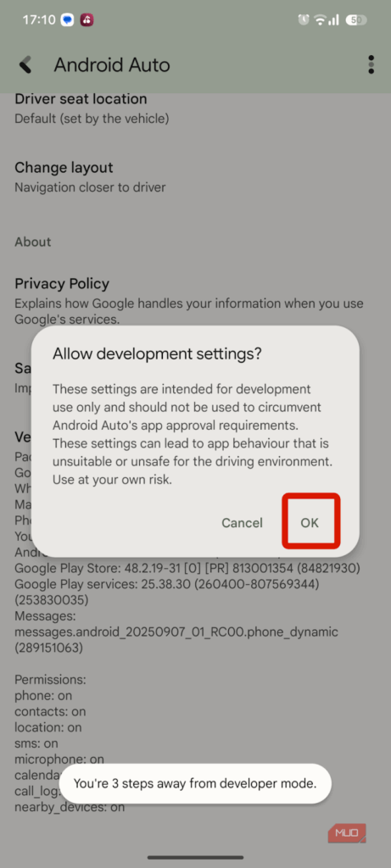Tap the Google Play Store version line
Image resolution: width=391 pixels, height=868 pixels.
(x=187, y=568)
